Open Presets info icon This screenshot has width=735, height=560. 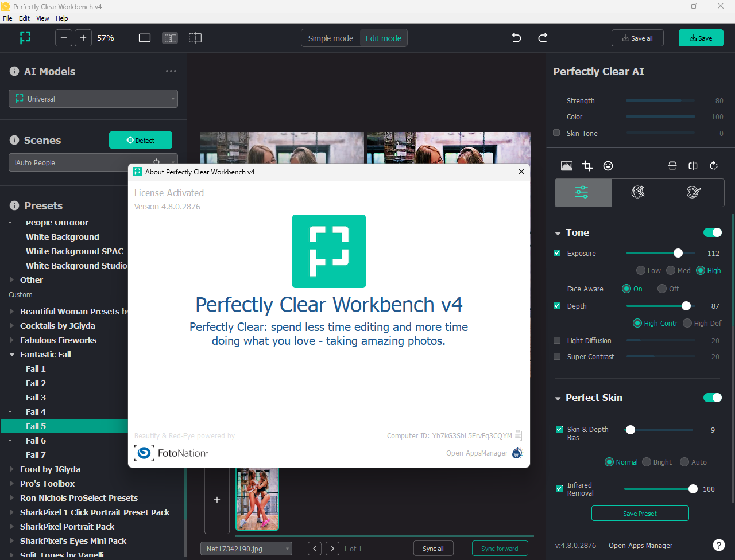[x=14, y=205]
